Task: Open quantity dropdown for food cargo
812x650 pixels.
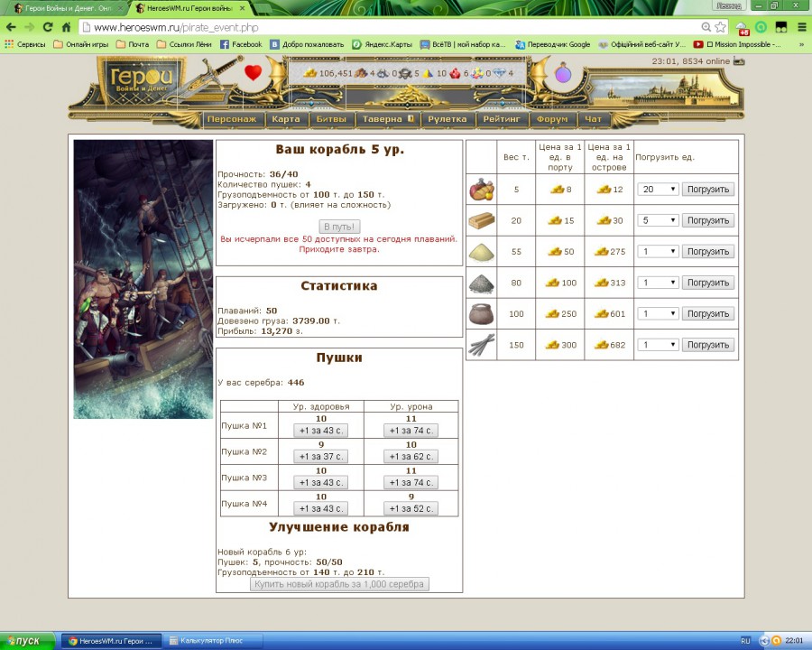Action: coord(657,190)
